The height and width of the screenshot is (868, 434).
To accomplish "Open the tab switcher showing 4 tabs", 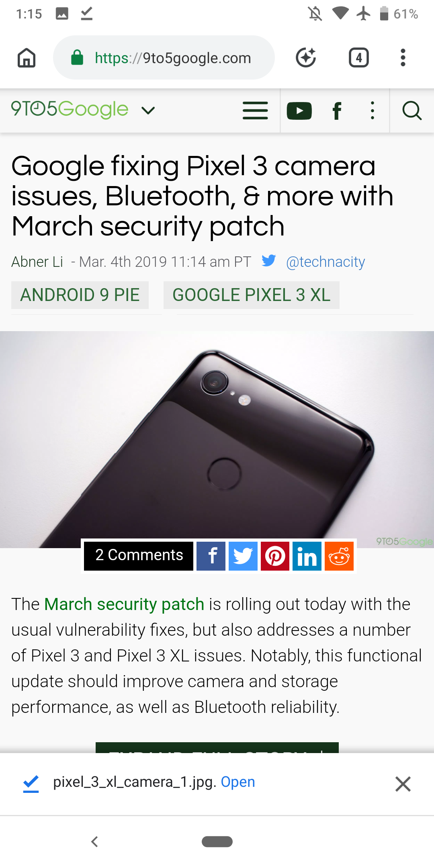I will (x=358, y=57).
